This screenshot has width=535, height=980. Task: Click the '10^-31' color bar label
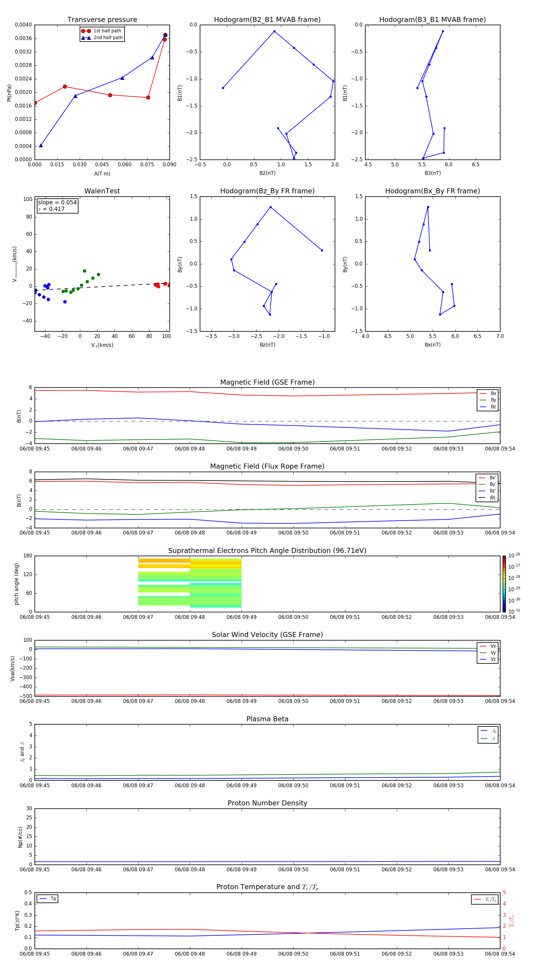pos(514,611)
